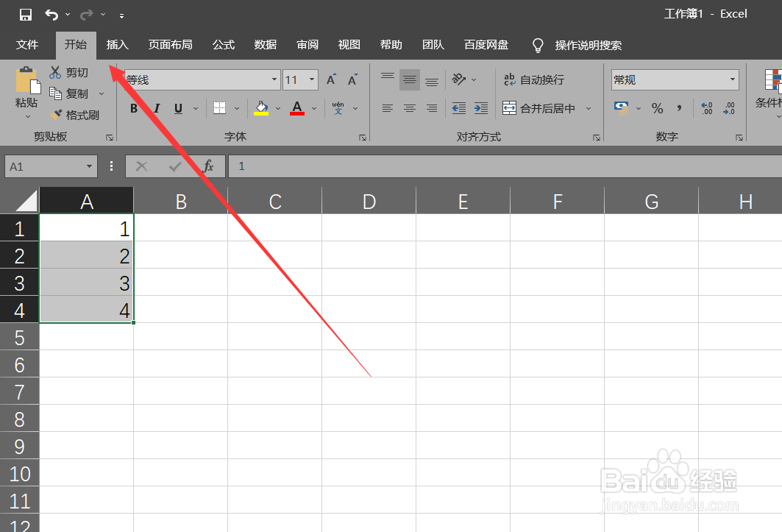Click the wén phonetic guide icon
Screen dimensions: 782x532
pos(338,107)
